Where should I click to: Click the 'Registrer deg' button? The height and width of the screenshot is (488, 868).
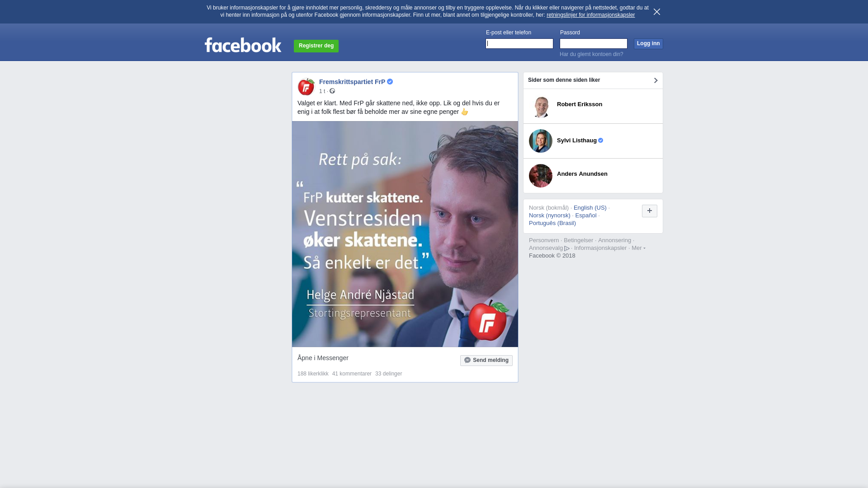[316, 46]
